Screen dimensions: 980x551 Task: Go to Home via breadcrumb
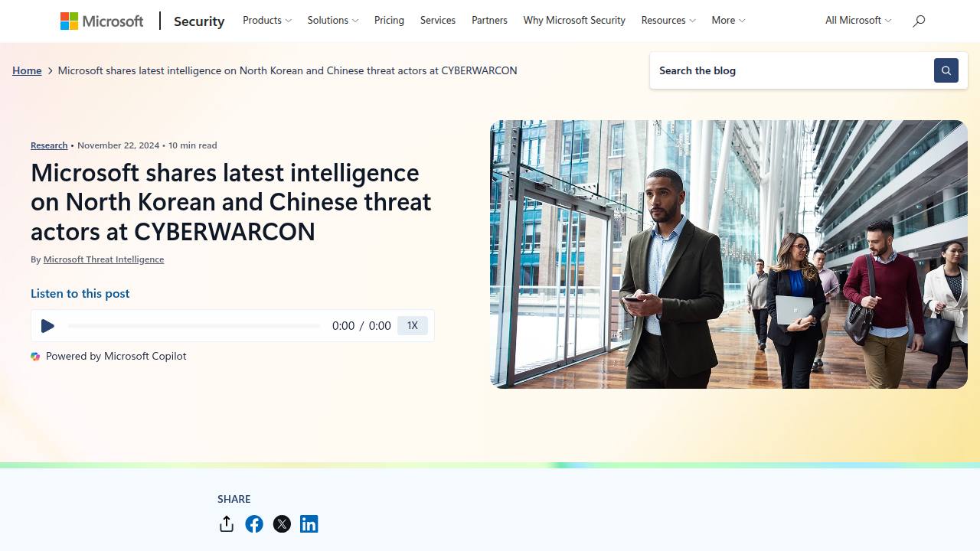(x=27, y=70)
